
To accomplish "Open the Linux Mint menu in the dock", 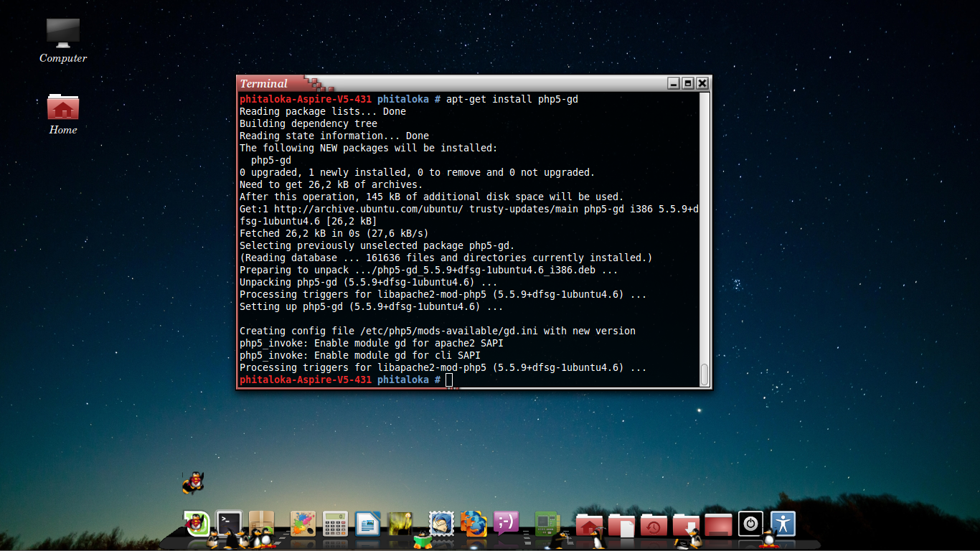I will [x=197, y=524].
